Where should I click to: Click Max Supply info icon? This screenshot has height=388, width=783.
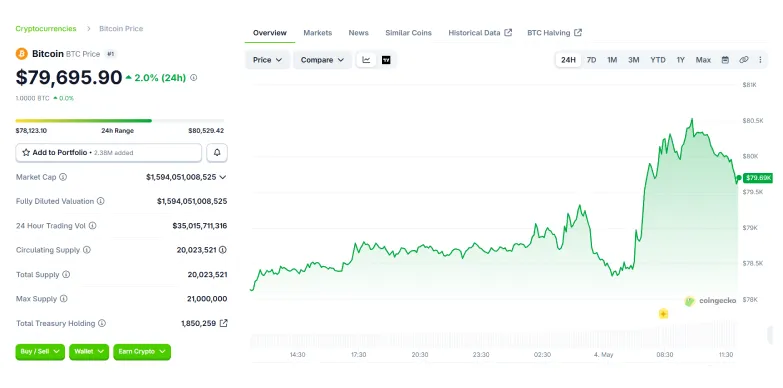click(x=63, y=299)
